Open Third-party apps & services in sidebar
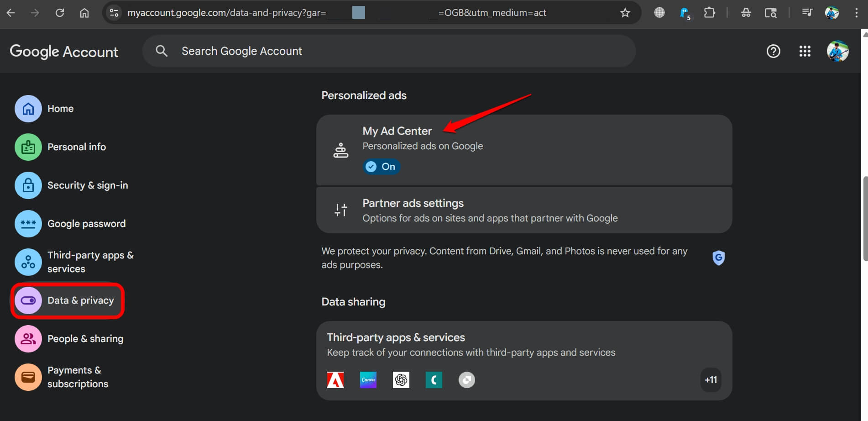 point(74,262)
